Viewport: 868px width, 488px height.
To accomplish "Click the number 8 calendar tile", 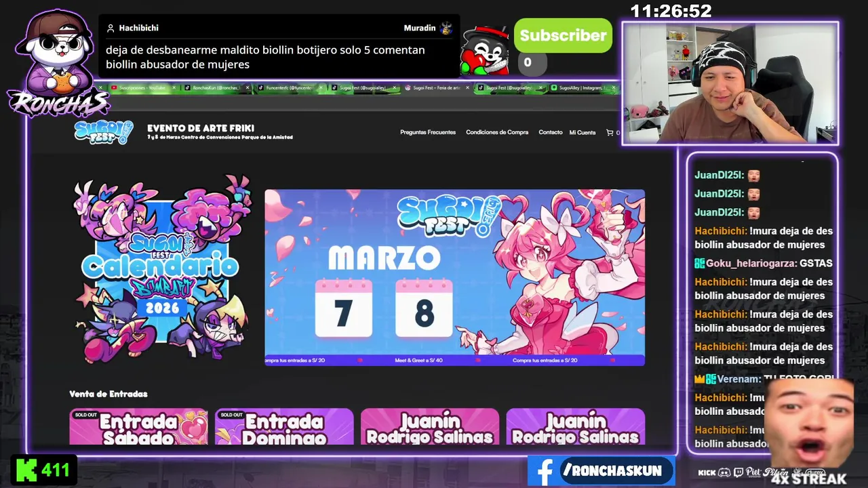I will (x=424, y=308).
